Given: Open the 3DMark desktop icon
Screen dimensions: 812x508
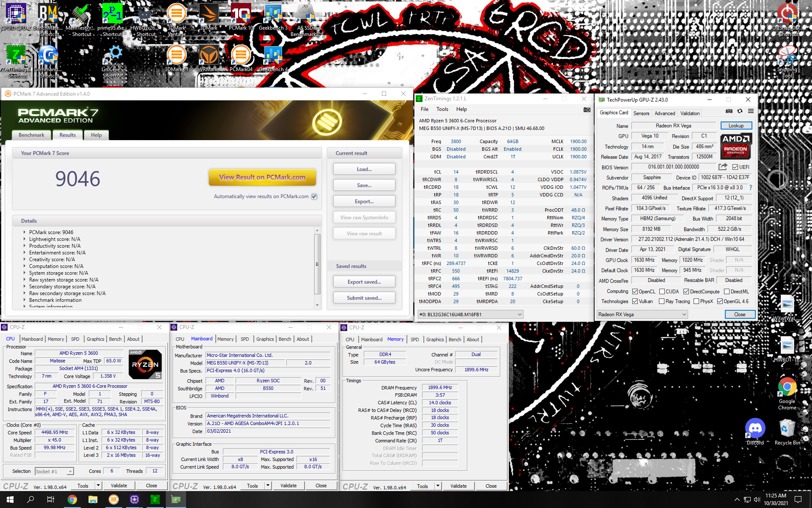Looking at the screenshot, I should 209,17.
